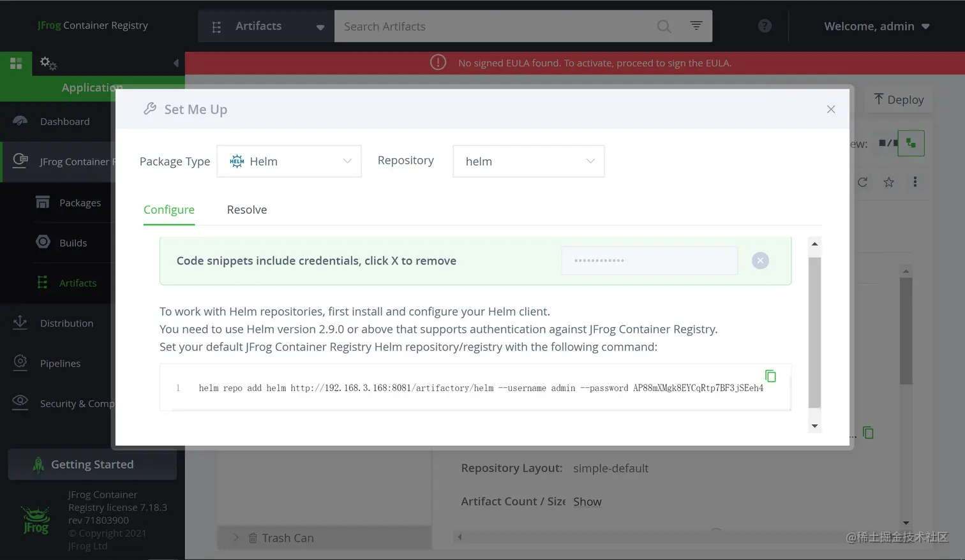This screenshot has height=560, width=965.
Task: Collapse the sidebar with the arrow
Action: click(x=176, y=63)
